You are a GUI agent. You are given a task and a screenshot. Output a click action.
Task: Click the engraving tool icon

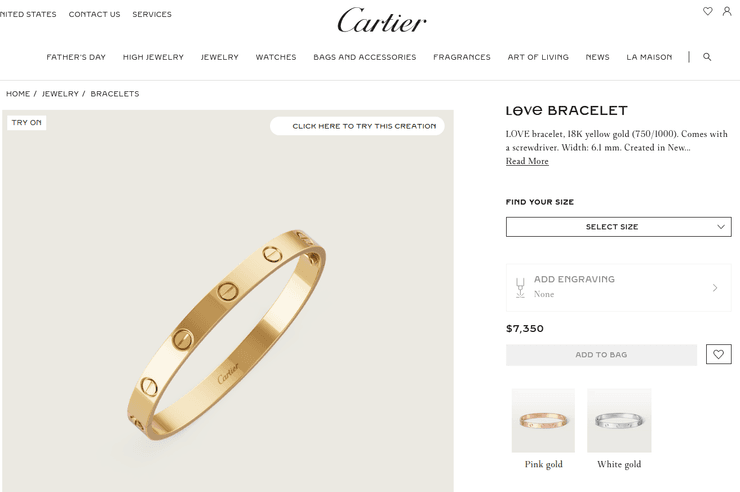pos(520,288)
